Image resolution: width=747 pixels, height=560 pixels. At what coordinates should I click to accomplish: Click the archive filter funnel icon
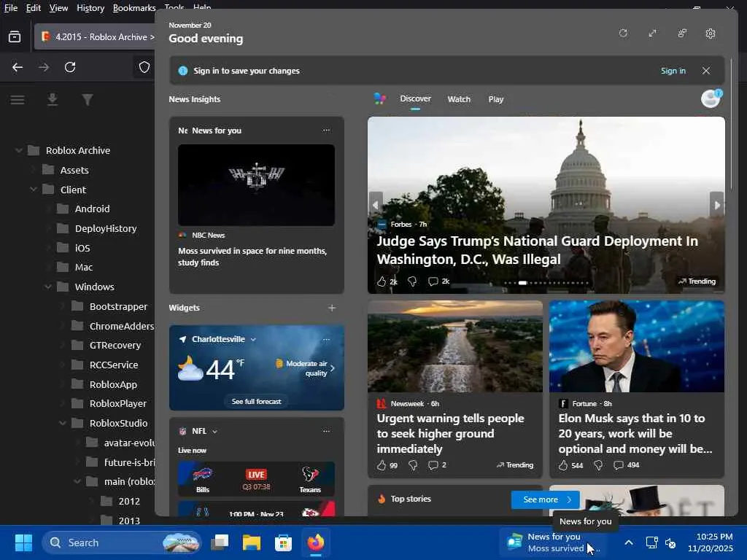(x=88, y=99)
